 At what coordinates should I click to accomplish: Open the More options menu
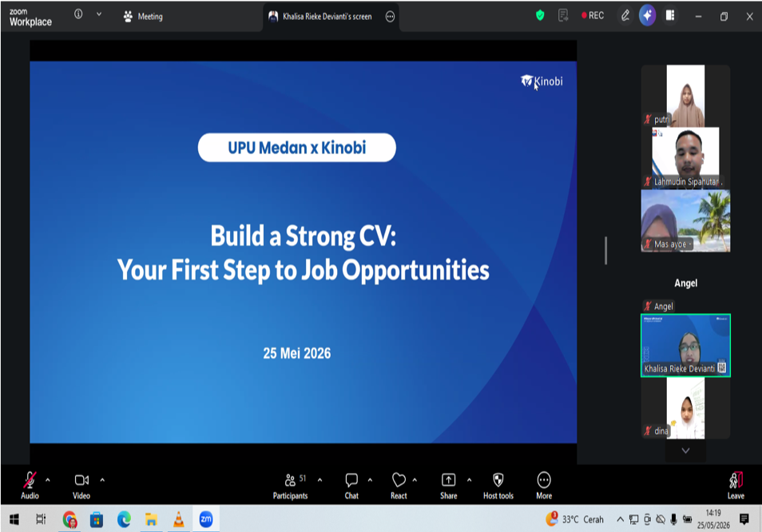pyautogui.click(x=544, y=485)
